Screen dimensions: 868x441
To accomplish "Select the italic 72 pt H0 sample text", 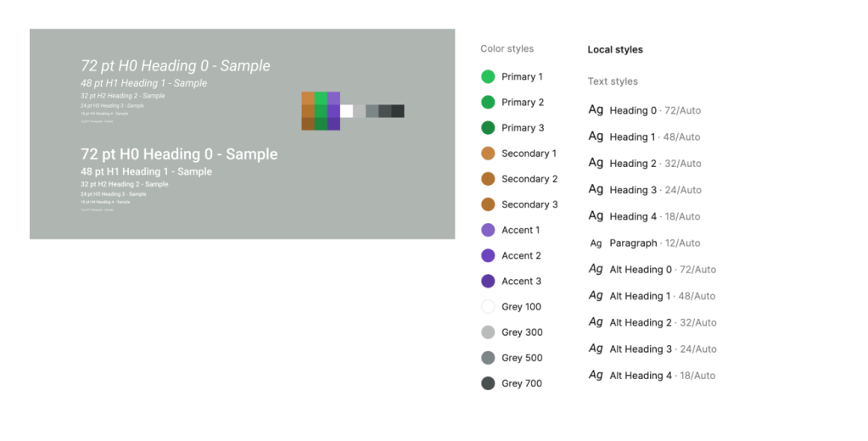I will pyautogui.click(x=176, y=66).
